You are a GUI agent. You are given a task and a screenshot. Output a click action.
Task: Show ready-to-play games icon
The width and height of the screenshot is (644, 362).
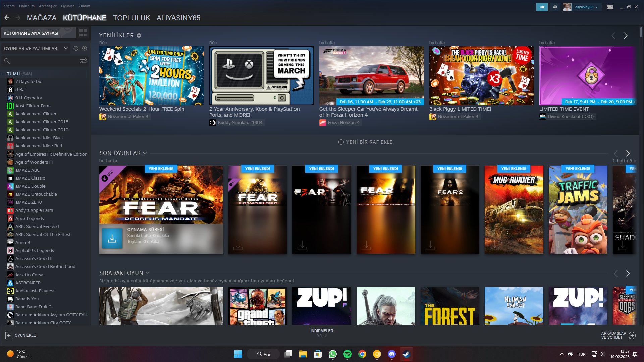pyautogui.click(x=85, y=48)
